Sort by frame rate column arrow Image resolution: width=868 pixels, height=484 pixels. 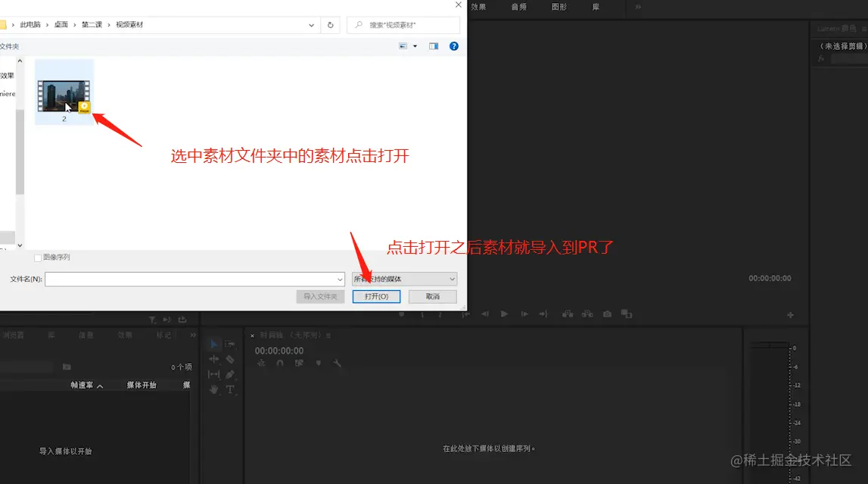pos(100,386)
